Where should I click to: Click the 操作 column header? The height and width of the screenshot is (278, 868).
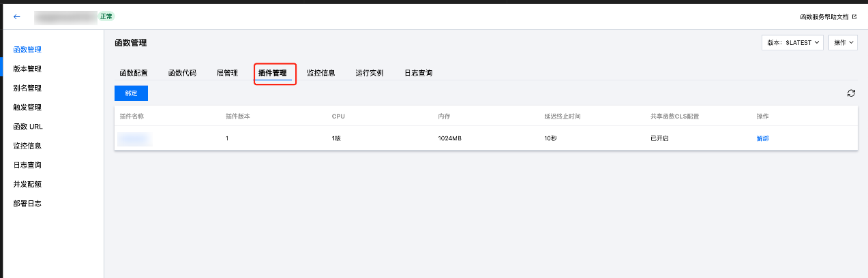pos(762,117)
